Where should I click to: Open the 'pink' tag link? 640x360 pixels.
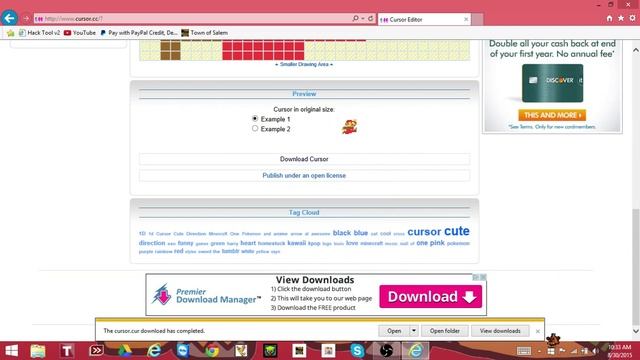pos(437,242)
